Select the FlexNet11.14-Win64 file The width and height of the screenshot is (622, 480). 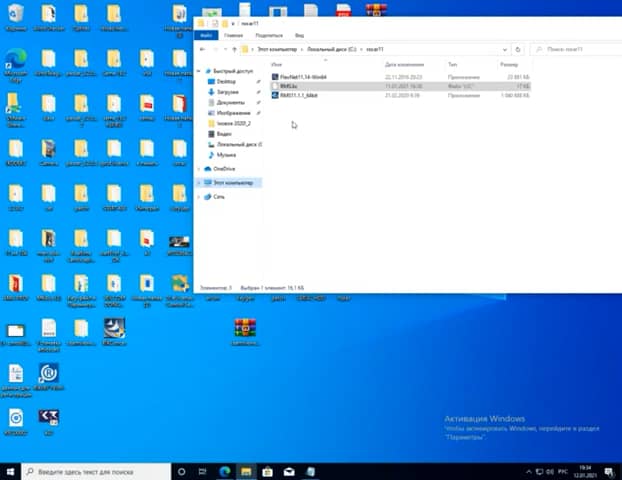click(305, 77)
